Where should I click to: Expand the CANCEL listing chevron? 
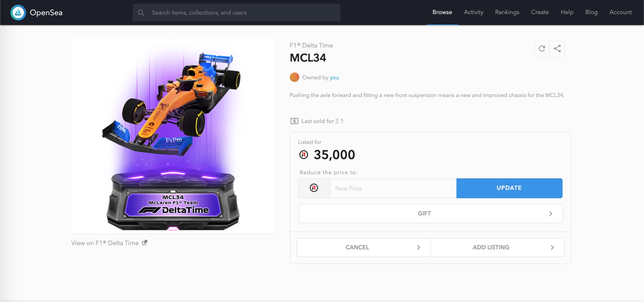coord(419,247)
